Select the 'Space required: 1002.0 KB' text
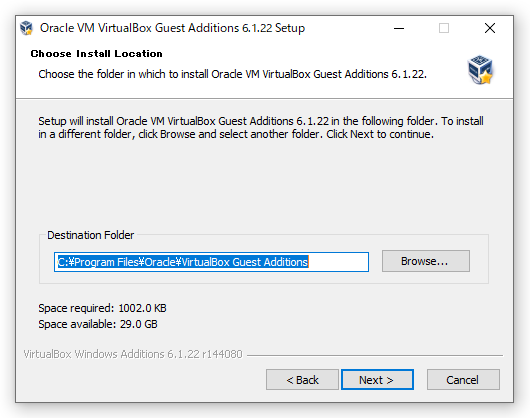The width and height of the screenshot is (530, 418). pos(102,308)
